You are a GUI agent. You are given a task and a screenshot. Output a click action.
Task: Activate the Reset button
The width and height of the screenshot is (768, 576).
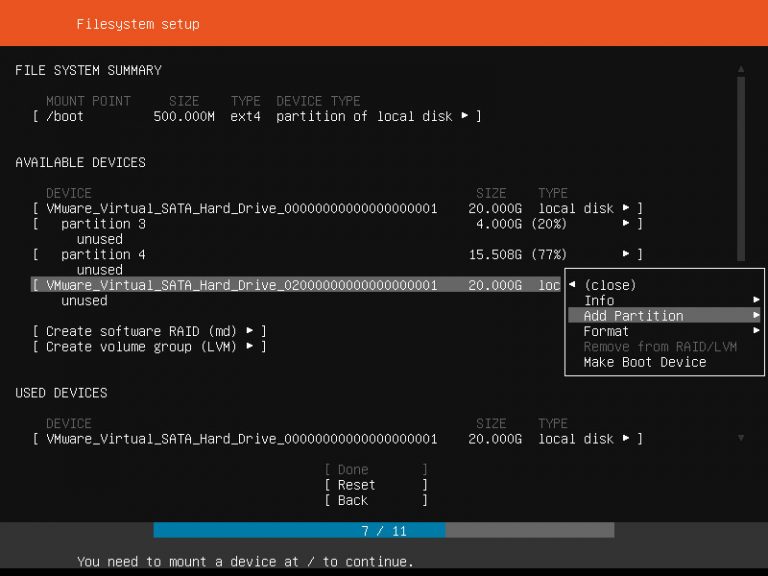(x=376, y=485)
